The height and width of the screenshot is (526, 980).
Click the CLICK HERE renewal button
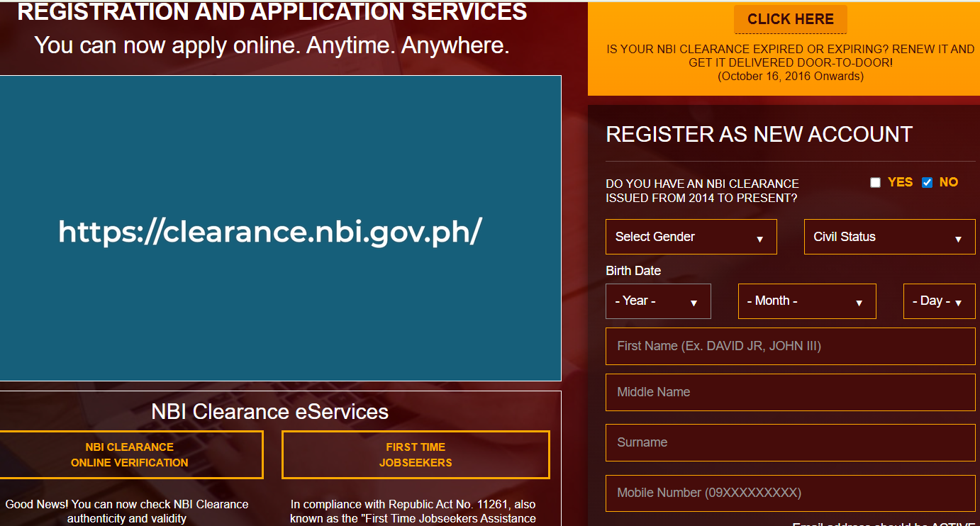point(790,18)
